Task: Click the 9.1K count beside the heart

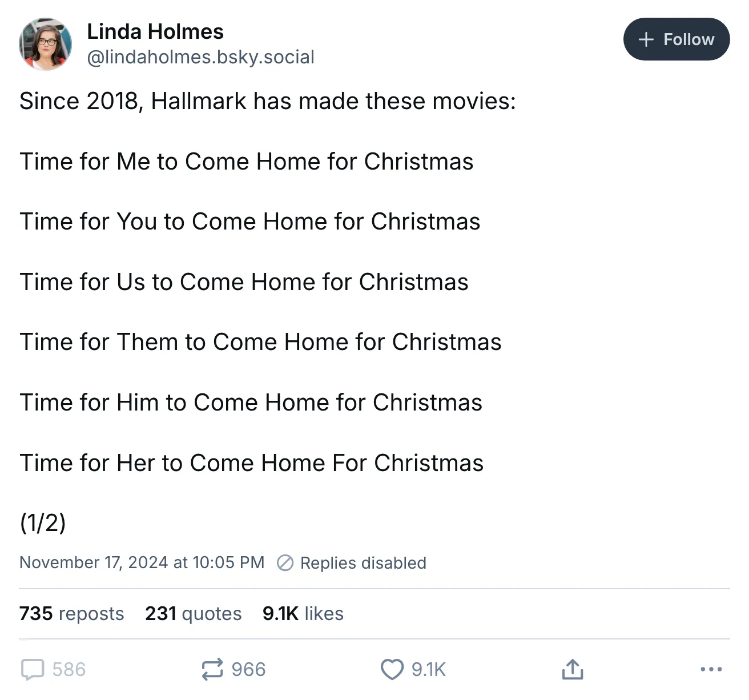Action: [429, 669]
